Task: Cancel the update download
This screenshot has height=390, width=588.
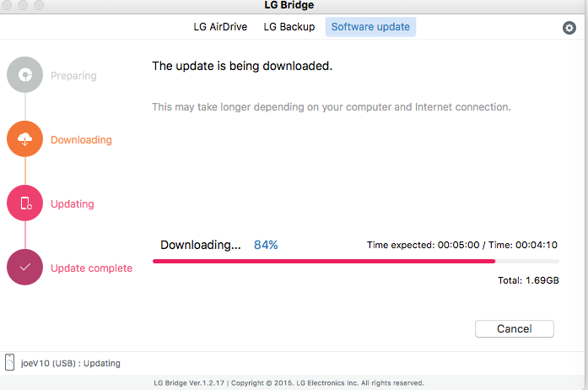Action: pos(514,329)
